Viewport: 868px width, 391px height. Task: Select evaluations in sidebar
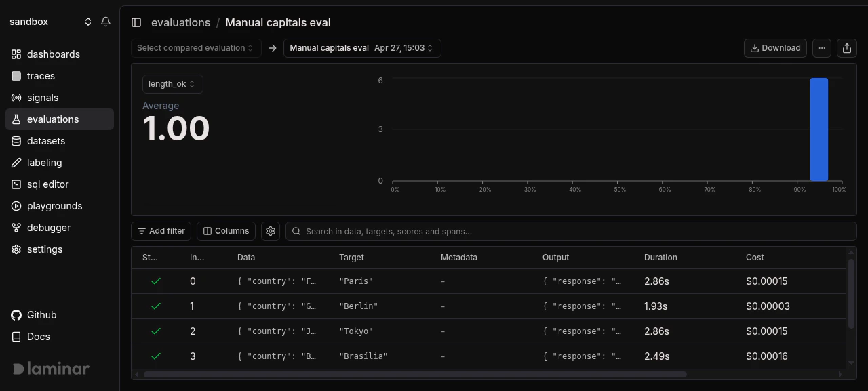60,119
